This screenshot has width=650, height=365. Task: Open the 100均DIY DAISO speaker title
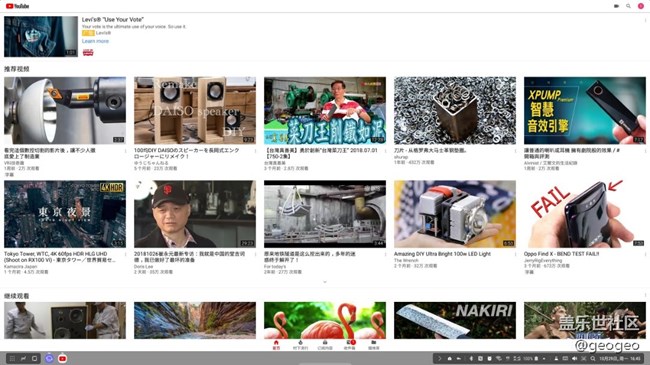tap(187, 153)
